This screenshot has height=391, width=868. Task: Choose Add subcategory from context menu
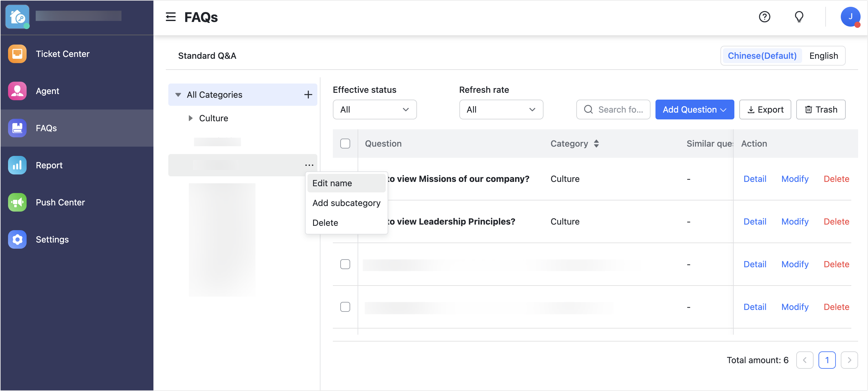[346, 203]
